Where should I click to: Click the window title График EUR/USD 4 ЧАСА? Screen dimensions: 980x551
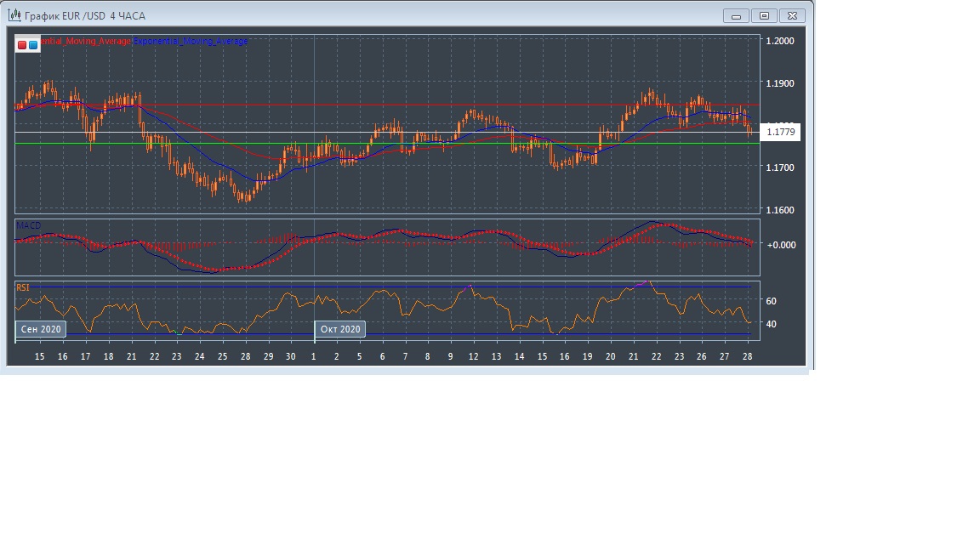pos(85,15)
